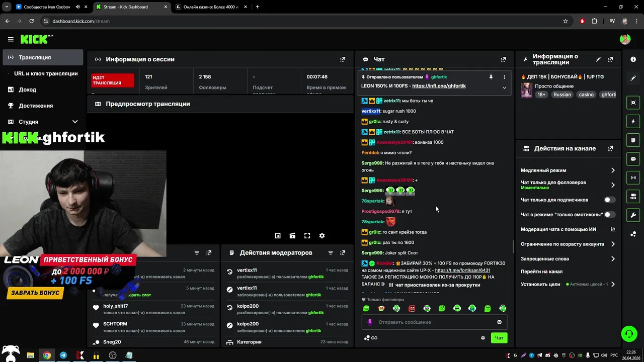Open followers-only chat options
This screenshot has height=362, width=644.
tap(568, 185)
